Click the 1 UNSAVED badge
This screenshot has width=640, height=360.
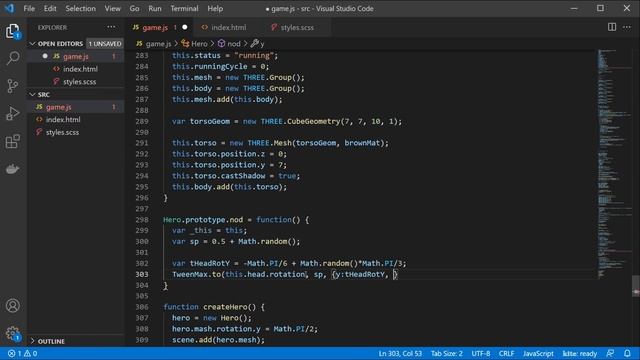[x=105, y=43]
